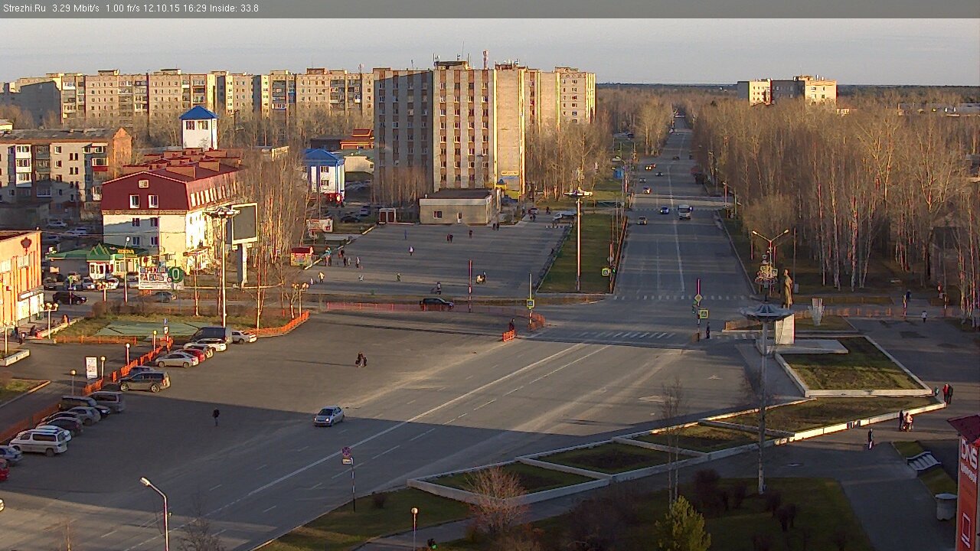Image resolution: width=980 pixels, height=551 pixels.
Task: Click the 1.00 fr/s frame rate
Action: pos(122,8)
